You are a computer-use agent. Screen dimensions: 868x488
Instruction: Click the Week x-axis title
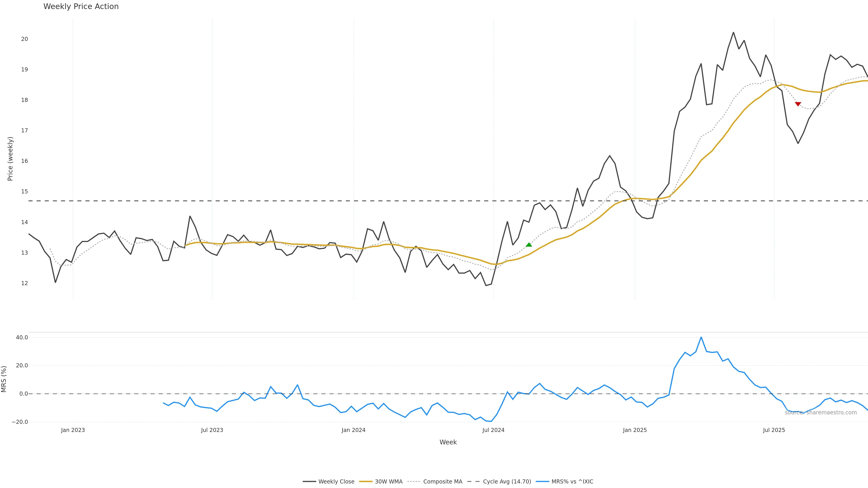pyautogui.click(x=448, y=442)
